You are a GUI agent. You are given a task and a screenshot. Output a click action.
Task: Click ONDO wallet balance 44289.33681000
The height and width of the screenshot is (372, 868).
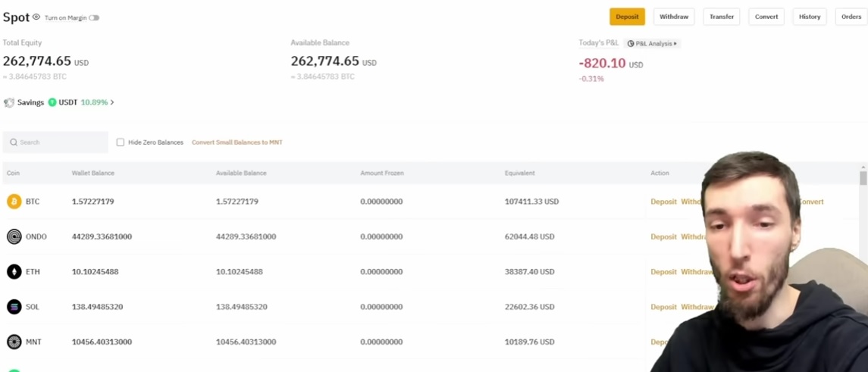click(x=102, y=236)
